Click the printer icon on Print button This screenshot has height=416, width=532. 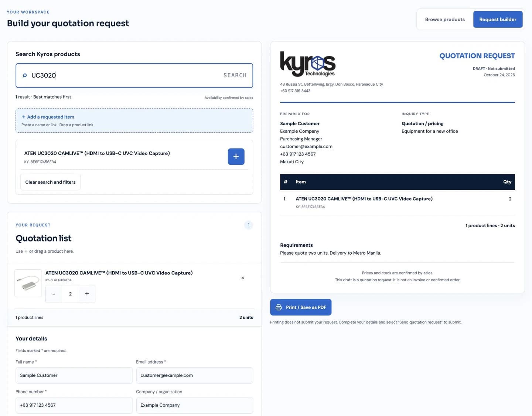[x=279, y=307]
